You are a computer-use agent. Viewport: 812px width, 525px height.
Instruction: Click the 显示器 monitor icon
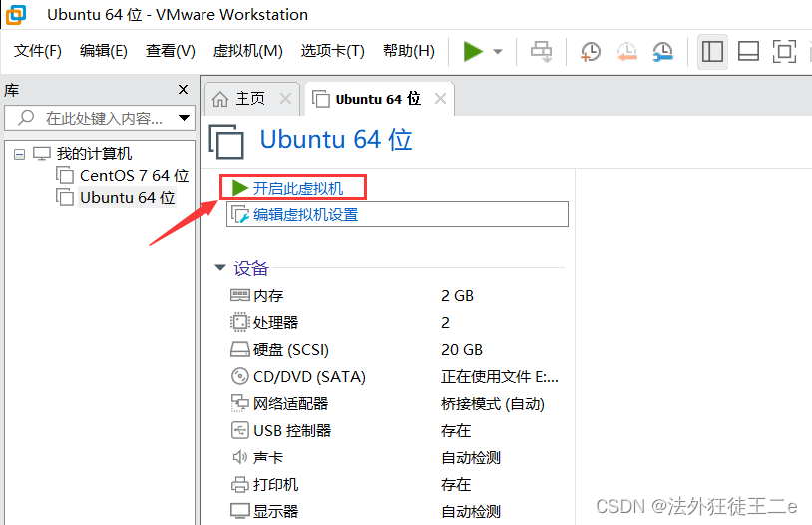[x=239, y=511]
